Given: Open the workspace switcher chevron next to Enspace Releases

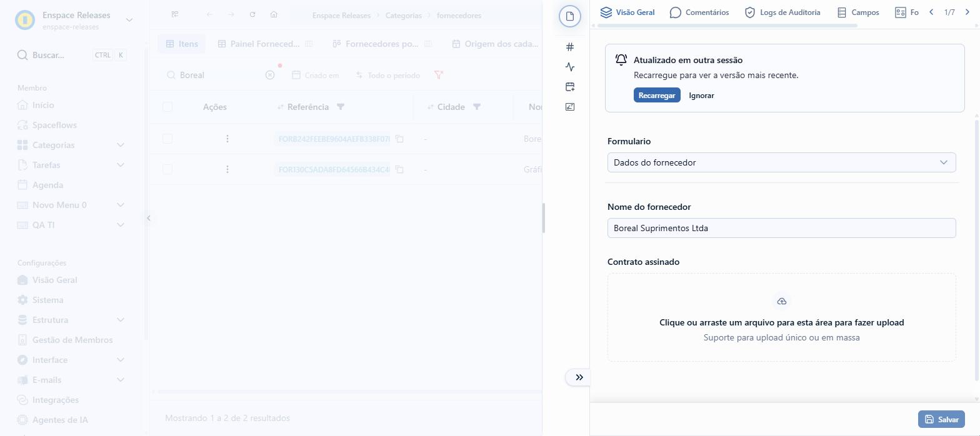Looking at the screenshot, I should (x=129, y=20).
